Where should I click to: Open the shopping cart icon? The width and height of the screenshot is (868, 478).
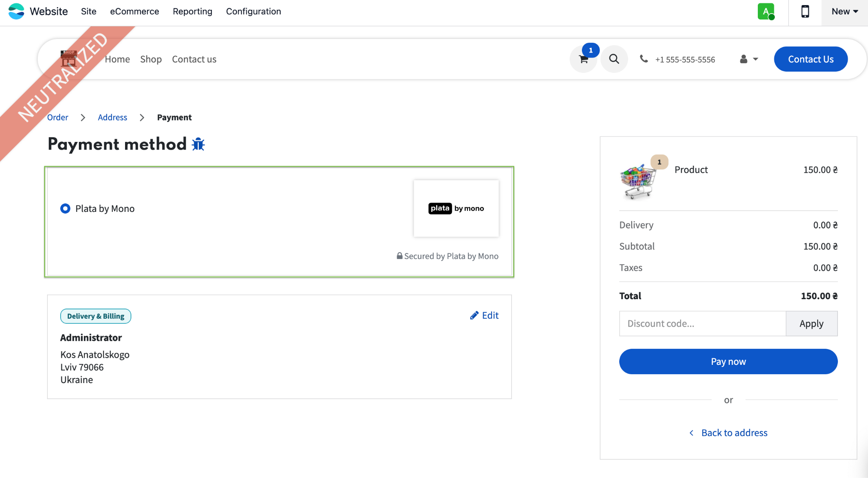583,59
